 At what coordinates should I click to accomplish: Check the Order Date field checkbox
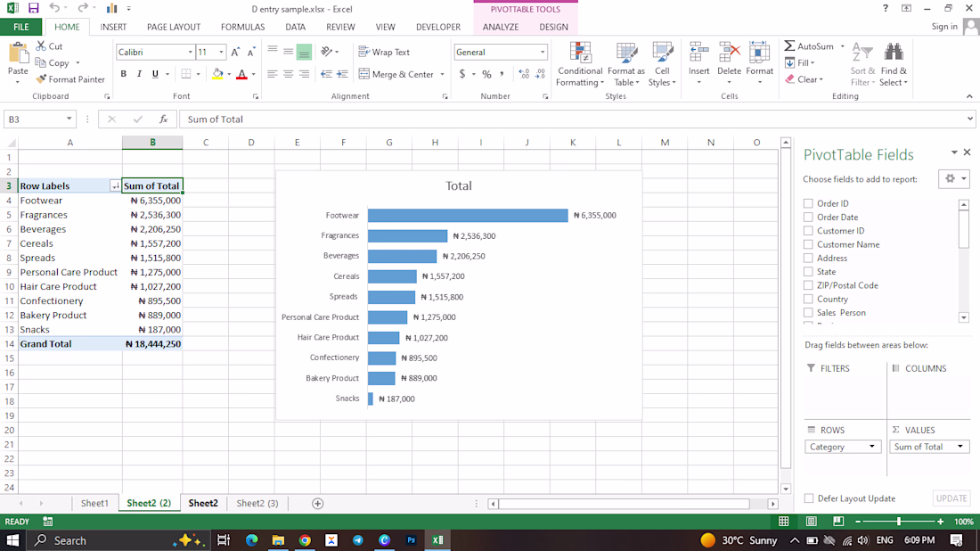tap(808, 217)
